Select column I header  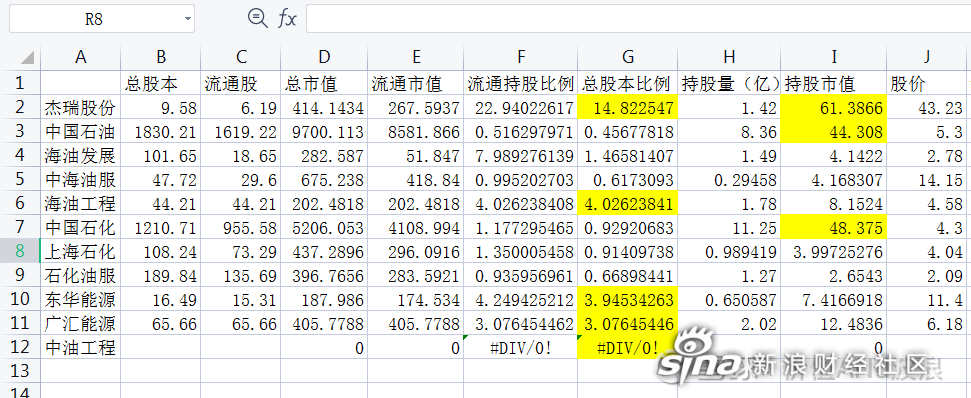(834, 58)
